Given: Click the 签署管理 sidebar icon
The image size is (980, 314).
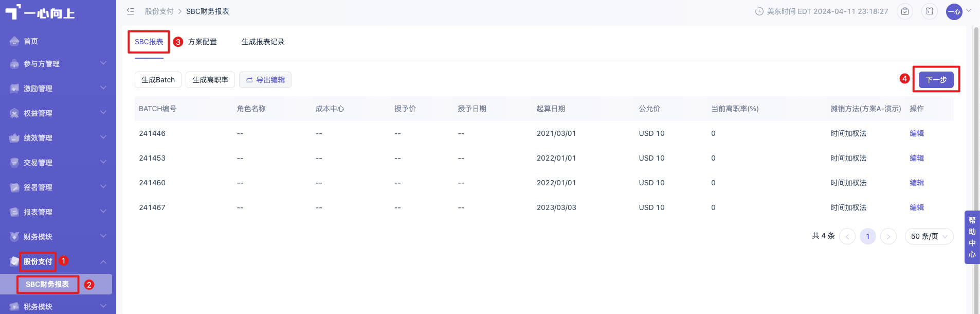Looking at the screenshot, I should click(x=14, y=187).
